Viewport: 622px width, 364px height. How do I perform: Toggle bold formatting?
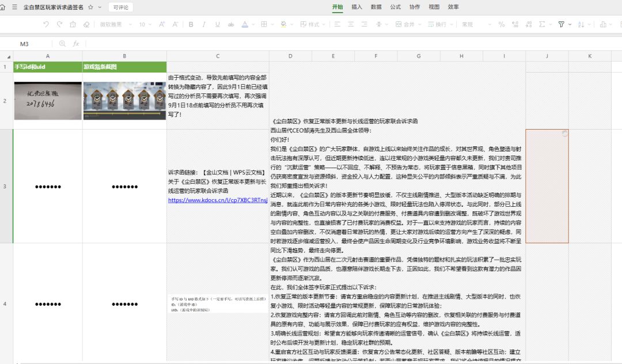[191, 25]
